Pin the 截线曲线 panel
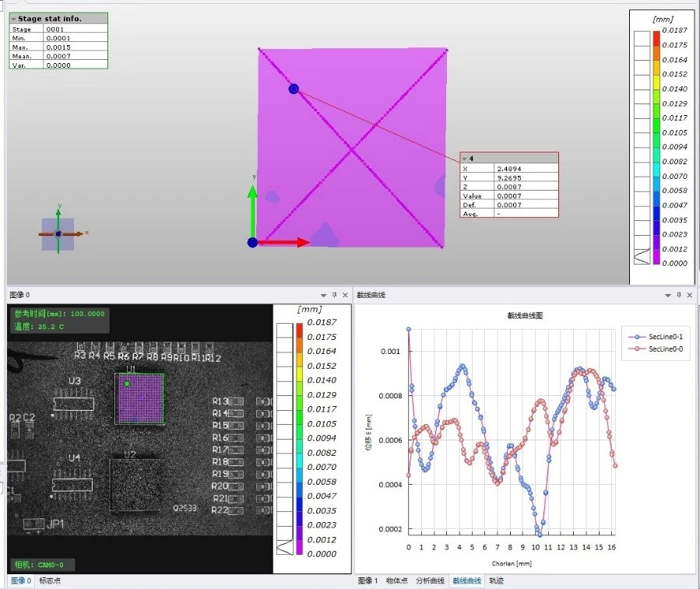The width and height of the screenshot is (700, 589). pyautogui.click(x=679, y=295)
